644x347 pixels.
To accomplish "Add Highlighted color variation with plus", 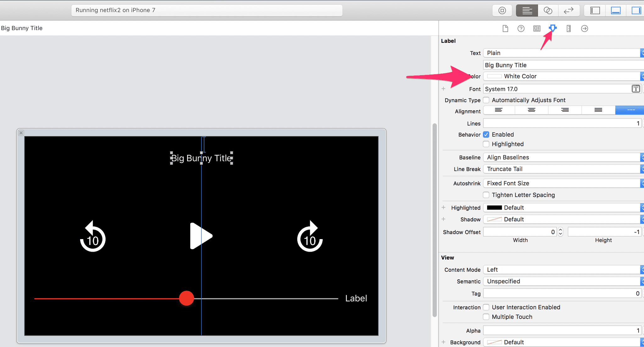I will [443, 207].
